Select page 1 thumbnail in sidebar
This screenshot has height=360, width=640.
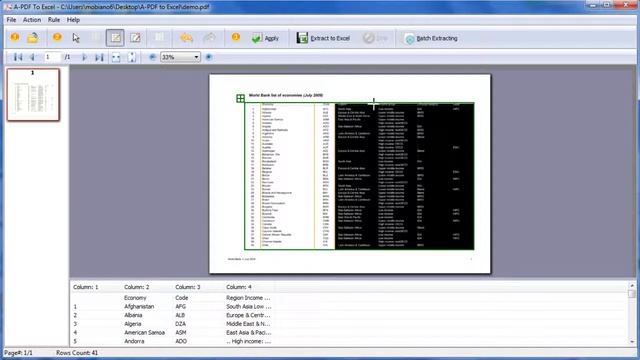pyautogui.click(x=33, y=95)
